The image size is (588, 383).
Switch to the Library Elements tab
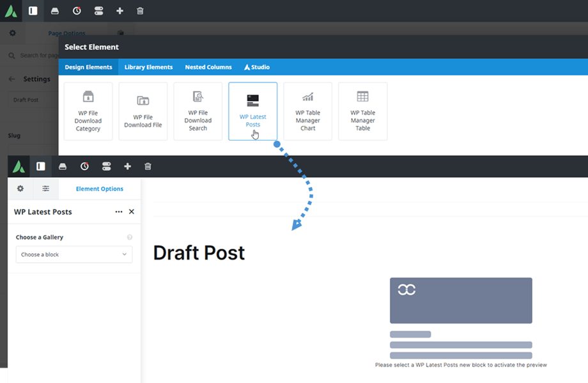click(x=148, y=67)
